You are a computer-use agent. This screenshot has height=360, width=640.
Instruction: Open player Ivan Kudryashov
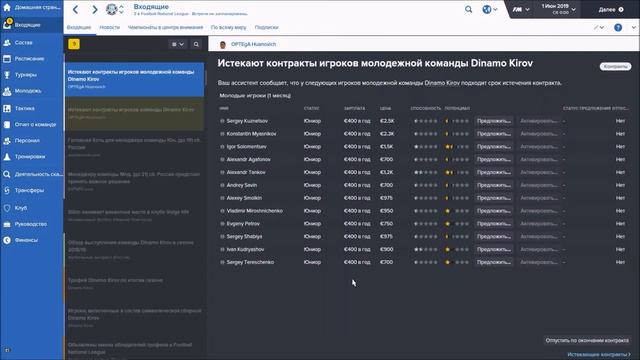click(x=245, y=250)
